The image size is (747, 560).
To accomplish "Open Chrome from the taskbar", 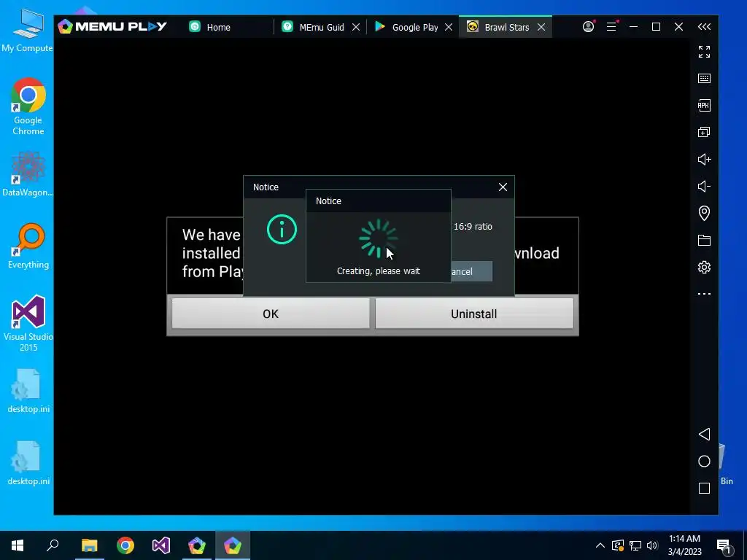I will pyautogui.click(x=125, y=545).
